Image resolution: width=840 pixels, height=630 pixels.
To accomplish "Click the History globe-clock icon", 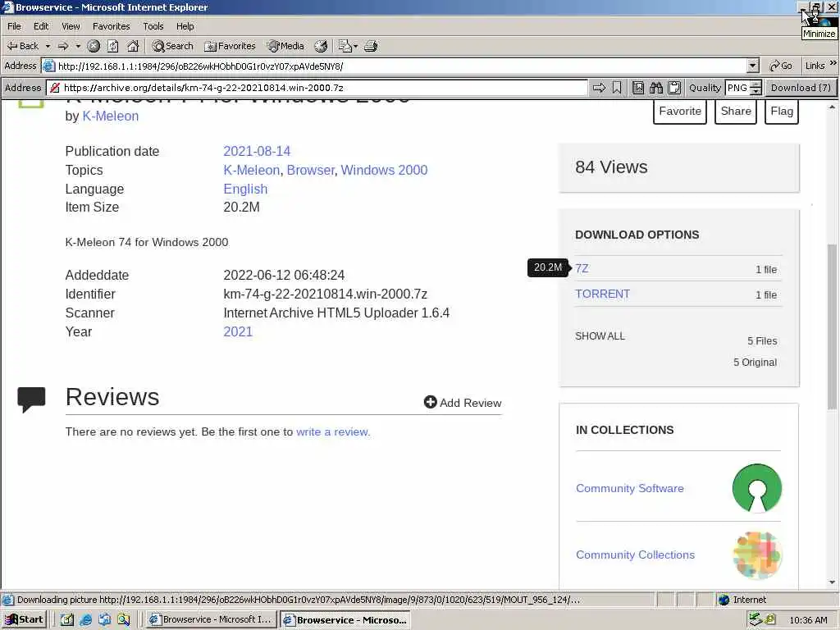I will tap(321, 46).
